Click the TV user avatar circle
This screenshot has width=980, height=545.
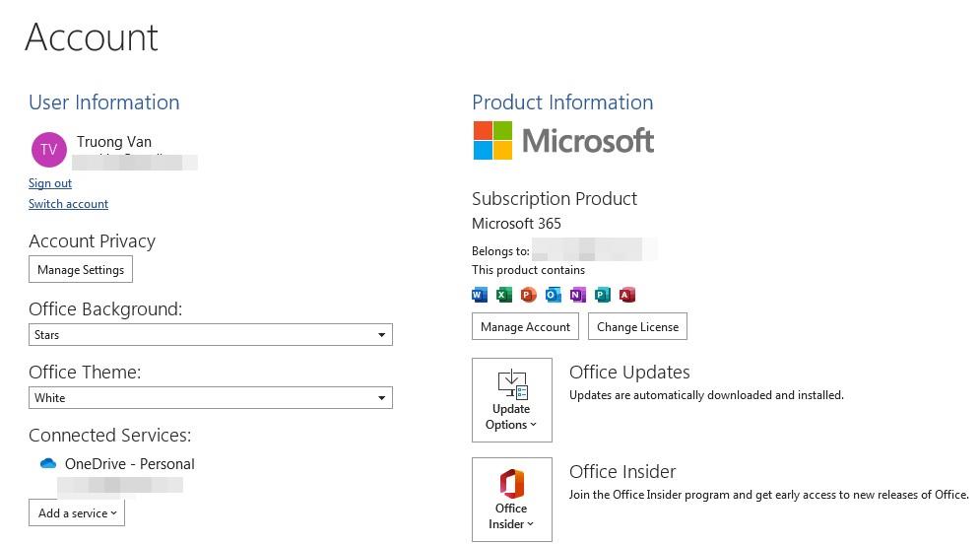[x=48, y=150]
